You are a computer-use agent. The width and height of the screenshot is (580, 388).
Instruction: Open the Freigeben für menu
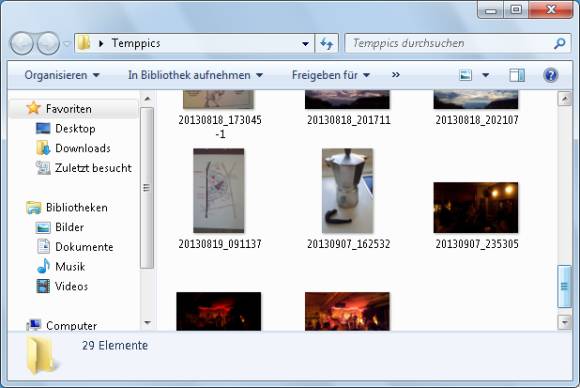click(x=331, y=75)
